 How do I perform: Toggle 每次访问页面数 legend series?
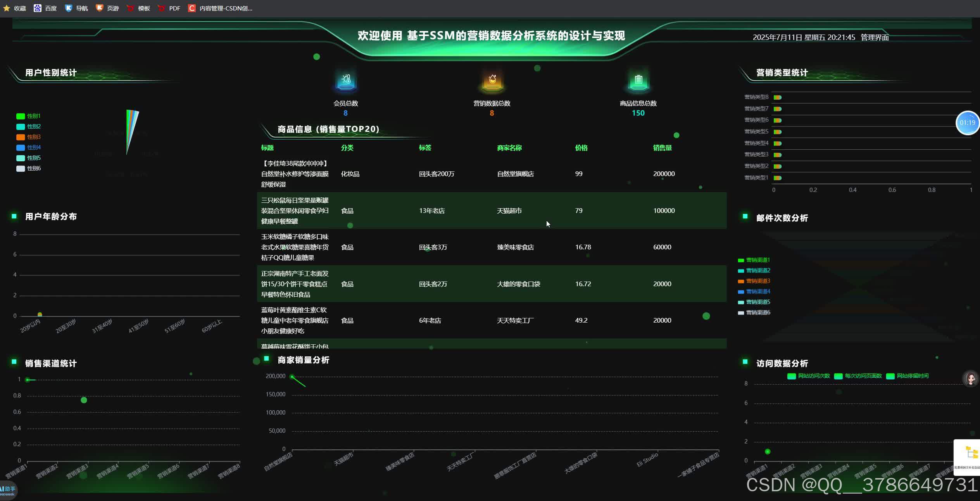858,376
